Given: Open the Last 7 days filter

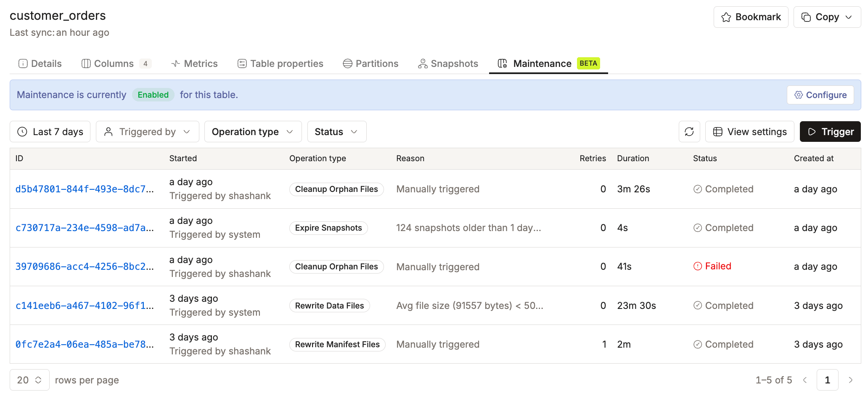Looking at the screenshot, I should 50,132.
